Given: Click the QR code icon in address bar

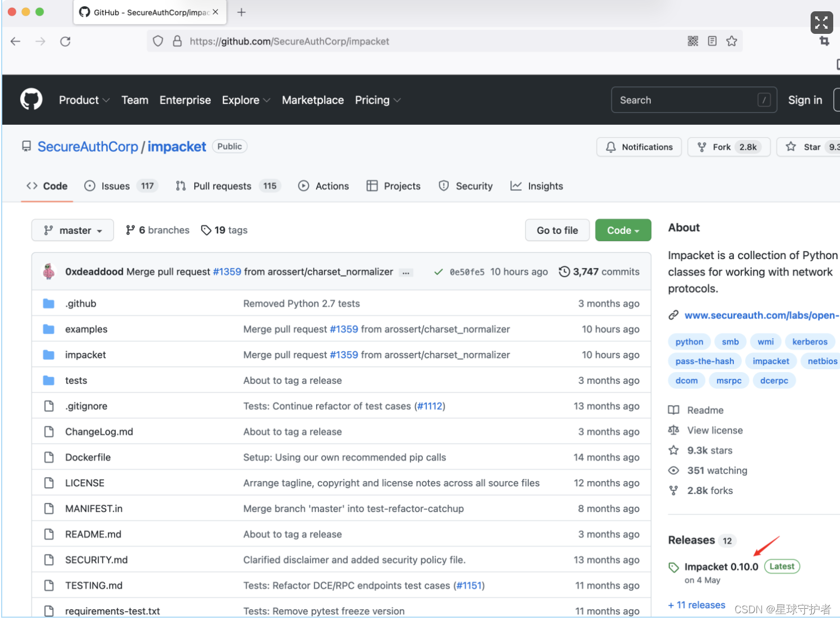Looking at the screenshot, I should [693, 41].
